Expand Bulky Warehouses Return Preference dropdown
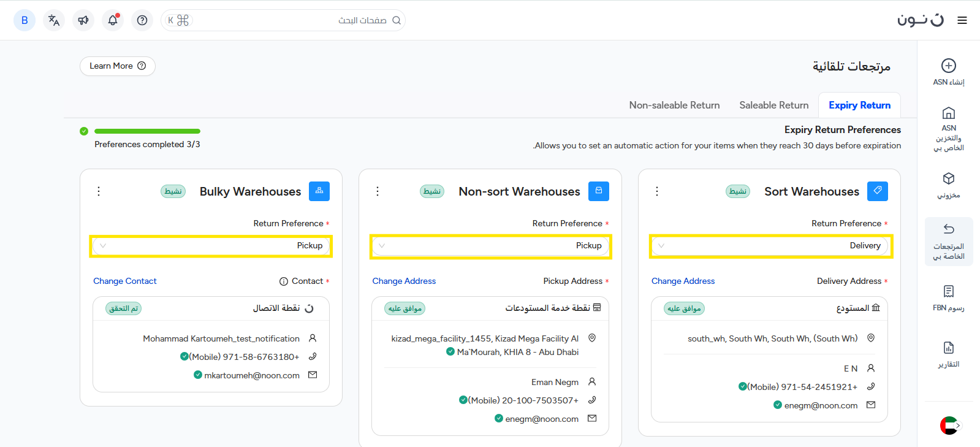980x447 pixels. [211, 246]
